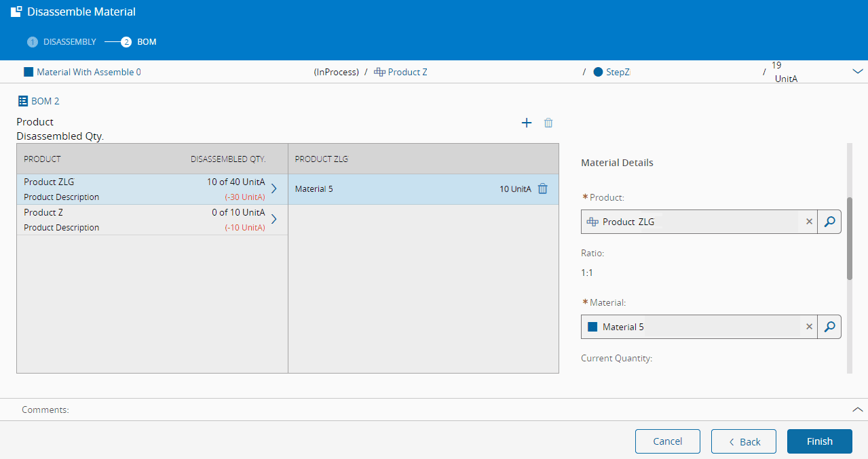Expand Product ZLG row chevron
The width and height of the screenshot is (868, 459).
coord(274,189)
